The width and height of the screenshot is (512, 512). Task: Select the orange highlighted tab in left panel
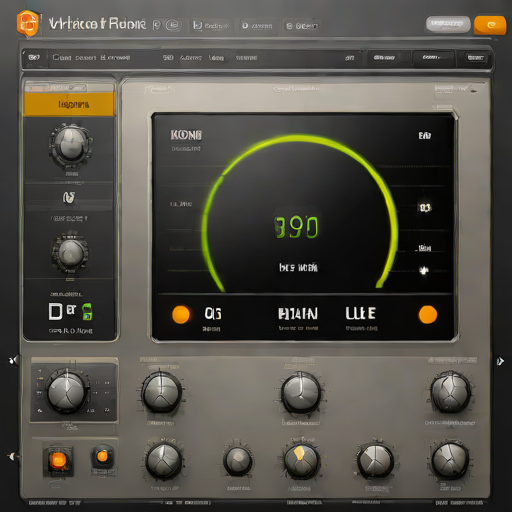pos(69,104)
